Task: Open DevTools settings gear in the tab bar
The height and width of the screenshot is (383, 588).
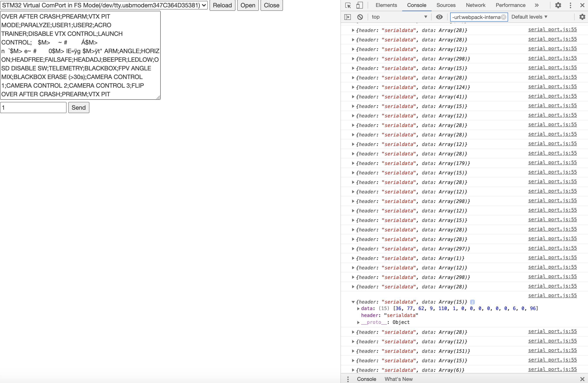Action: pos(558,5)
